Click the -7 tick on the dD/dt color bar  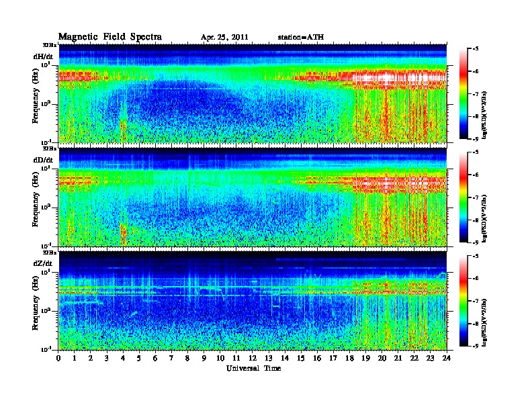tap(476, 197)
